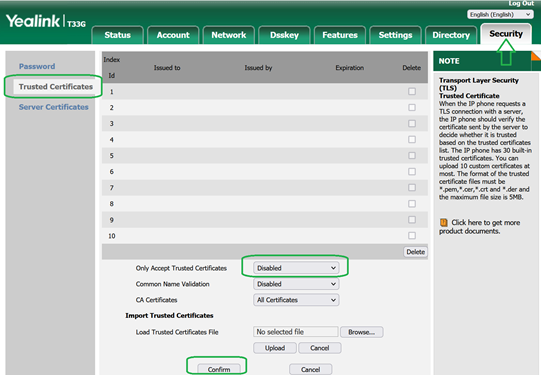Screen dimensions: 541x375
Task: Switch to the Status tab
Action: (117, 35)
